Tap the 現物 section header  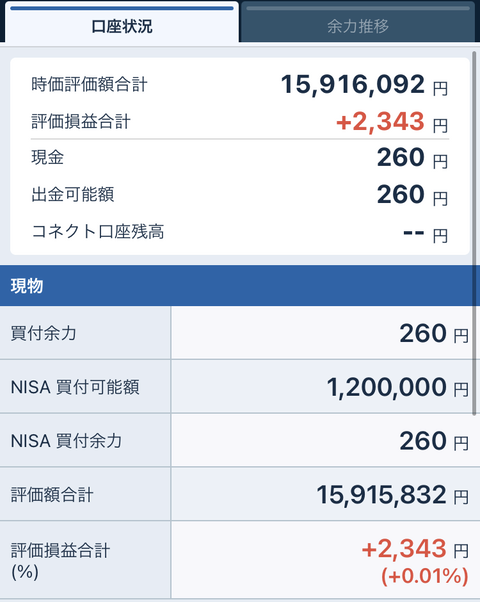pos(240,286)
